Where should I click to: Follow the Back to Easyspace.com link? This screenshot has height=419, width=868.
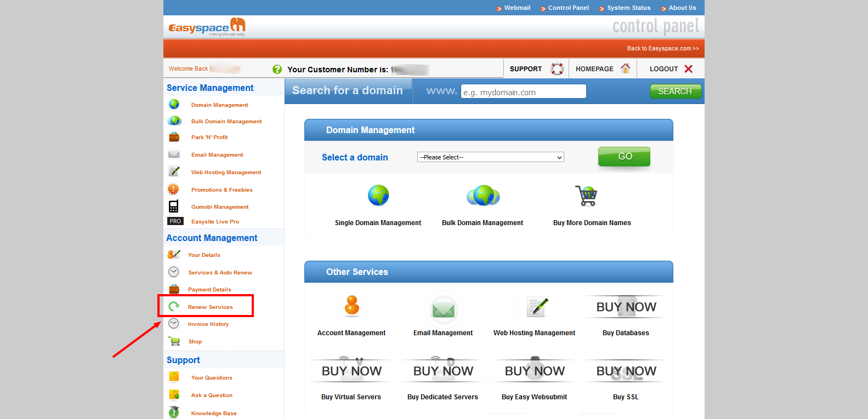[662, 49]
